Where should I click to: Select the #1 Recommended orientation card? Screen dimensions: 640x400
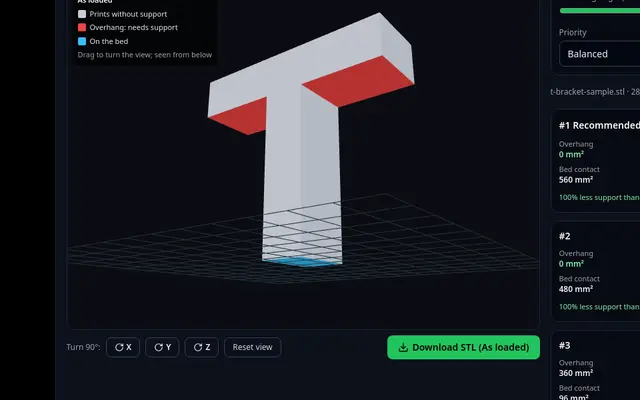pos(596,161)
